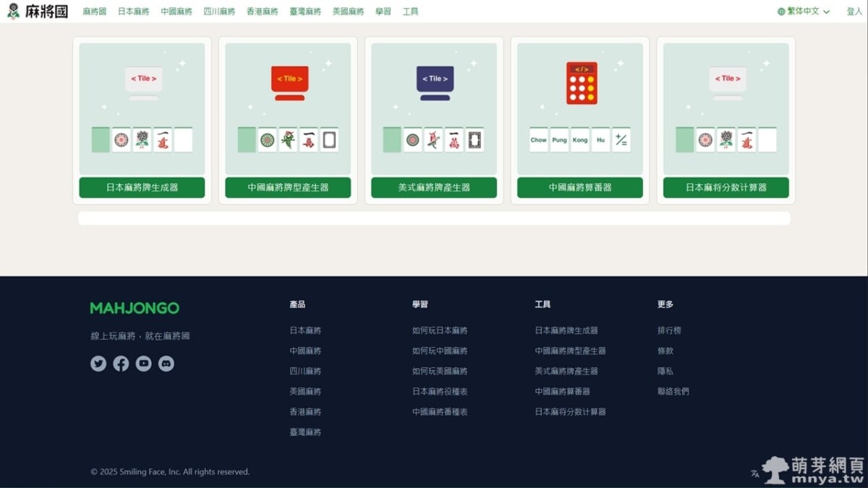Open the 中國麻將算番器 button
Viewport: 868px width, 488px height.
pyautogui.click(x=579, y=187)
